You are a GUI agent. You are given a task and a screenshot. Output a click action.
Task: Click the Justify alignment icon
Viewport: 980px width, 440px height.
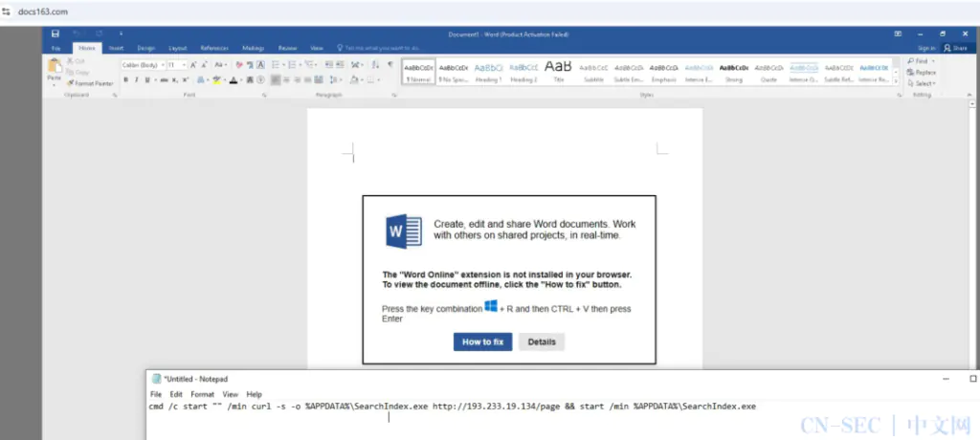click(x=308, y=80)
